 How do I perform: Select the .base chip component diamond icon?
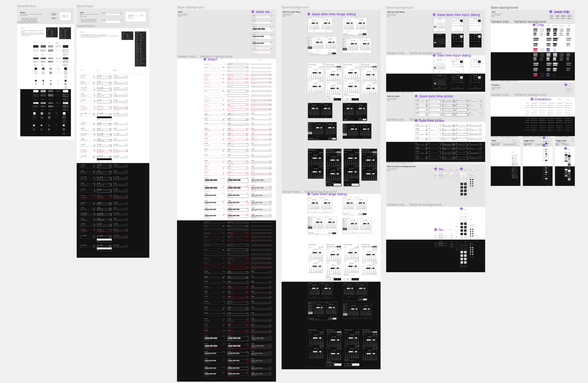click(551, 12)
